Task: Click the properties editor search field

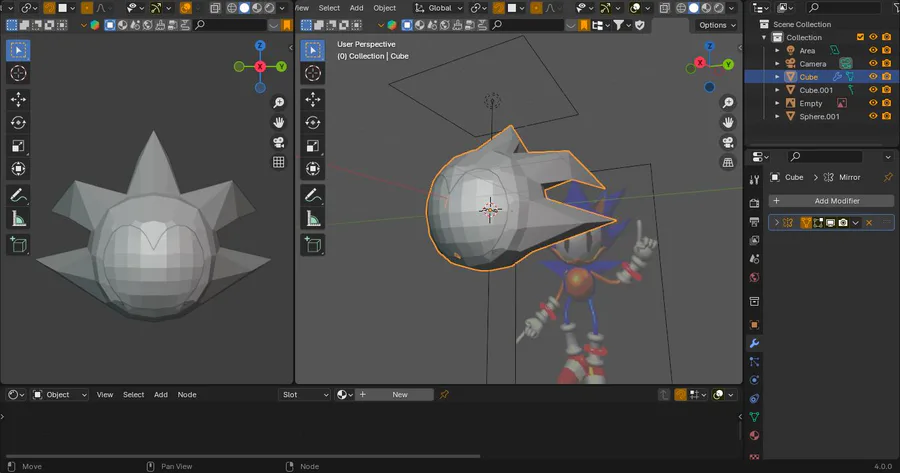Action: click(x=824, y=157)
